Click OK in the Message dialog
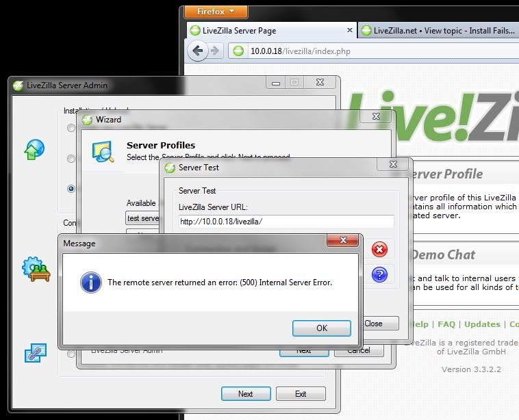 tap(321, 328)
